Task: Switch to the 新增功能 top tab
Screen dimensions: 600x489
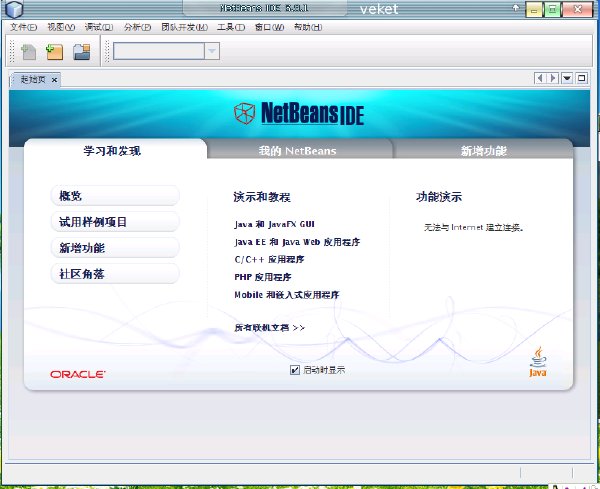Action: click(x=484, y=151)
